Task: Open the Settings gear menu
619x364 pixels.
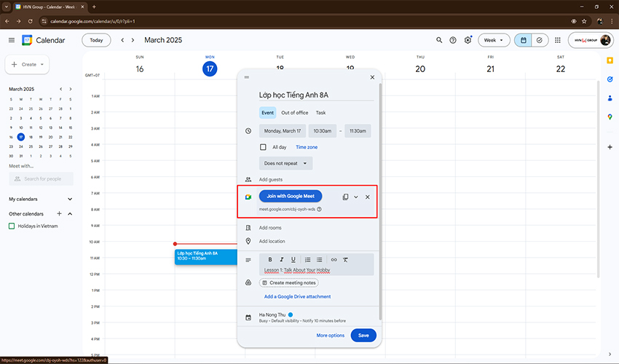Action: pos(468,40)
